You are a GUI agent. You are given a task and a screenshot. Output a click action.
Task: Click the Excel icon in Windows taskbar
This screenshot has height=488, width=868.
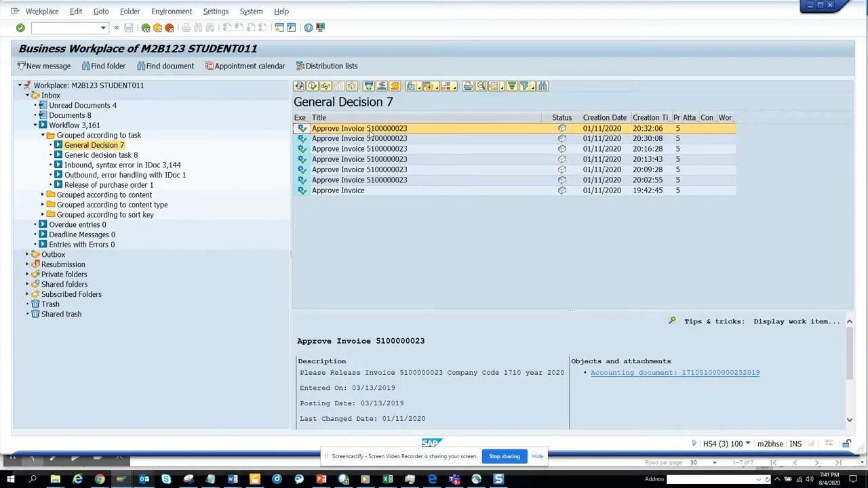click(387, 480)
